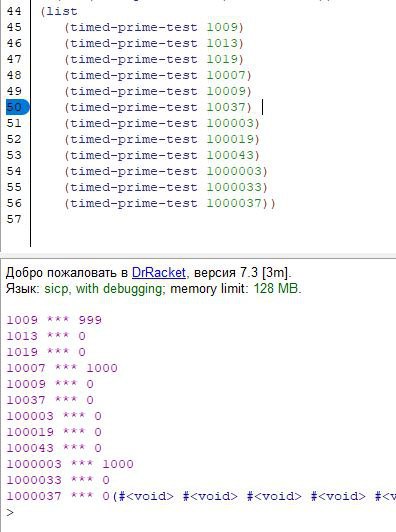Click the number 1000033 in editor code
This screenshot has width=396, height=532.
pyautogui.click(x=235, y=187)
